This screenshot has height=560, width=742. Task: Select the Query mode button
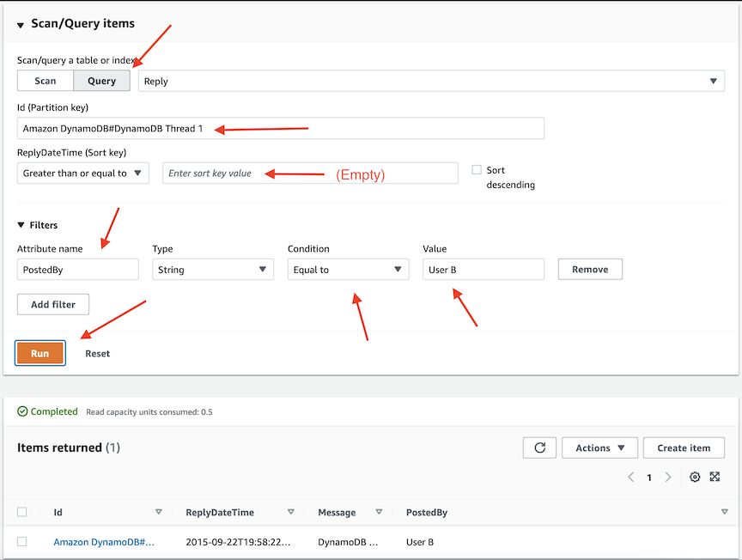(x=101, y=81)
